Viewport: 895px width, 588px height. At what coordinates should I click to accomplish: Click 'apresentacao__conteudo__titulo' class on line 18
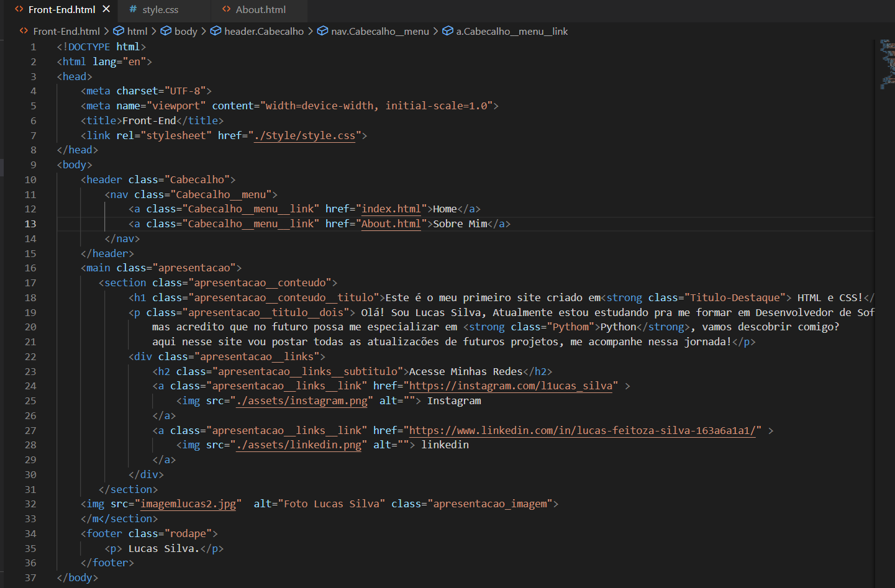(x=284, y=298)
